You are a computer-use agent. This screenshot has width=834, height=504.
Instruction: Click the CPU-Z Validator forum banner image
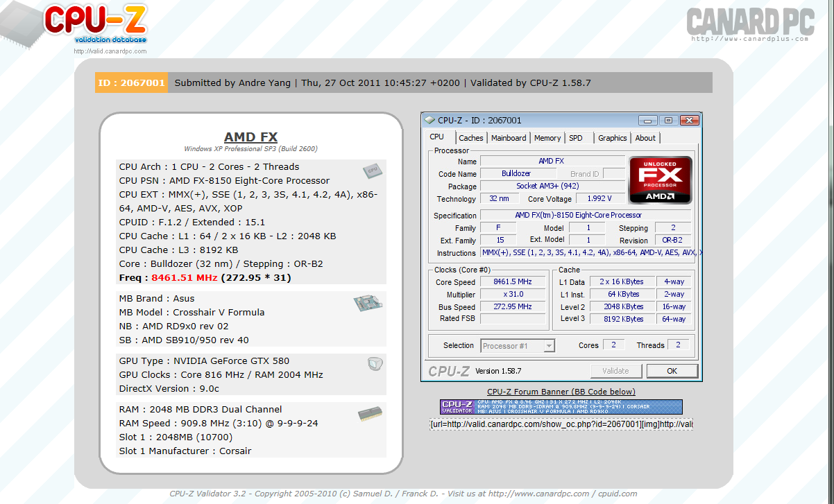coord(561,407)
